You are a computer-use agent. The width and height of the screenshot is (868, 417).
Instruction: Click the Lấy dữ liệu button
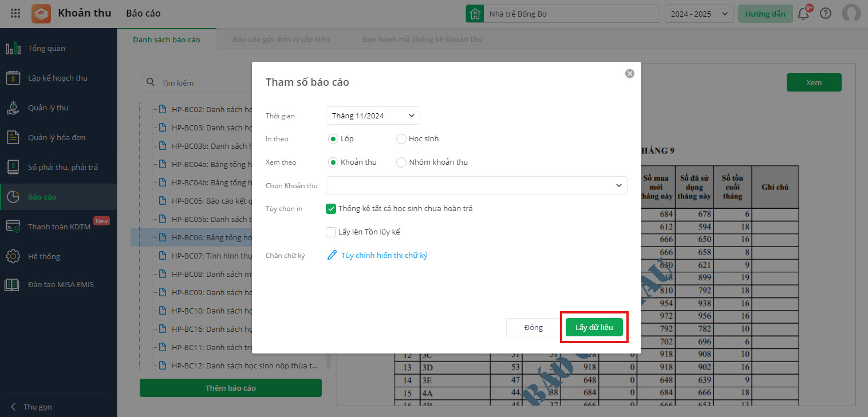tap(594, 327)
